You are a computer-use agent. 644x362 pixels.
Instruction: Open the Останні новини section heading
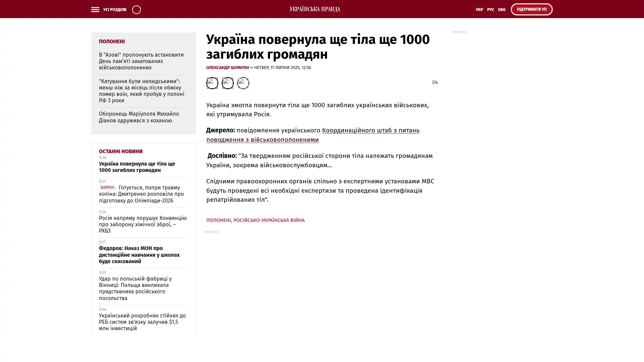click(120, 151)
